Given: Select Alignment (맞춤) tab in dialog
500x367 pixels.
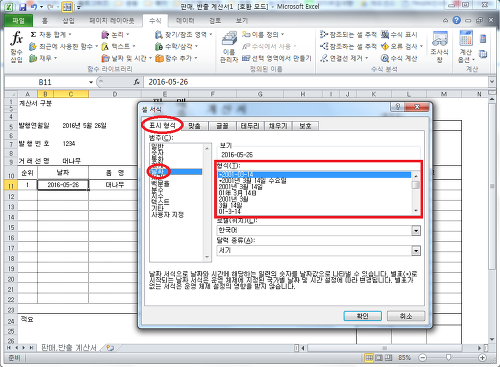Looking at the screenshot, I should (x=194, y=126).
